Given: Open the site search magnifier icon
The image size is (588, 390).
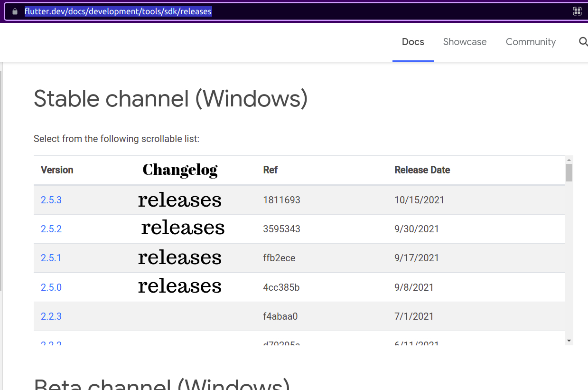Looking at the screenshot, I should pos(583,42).
